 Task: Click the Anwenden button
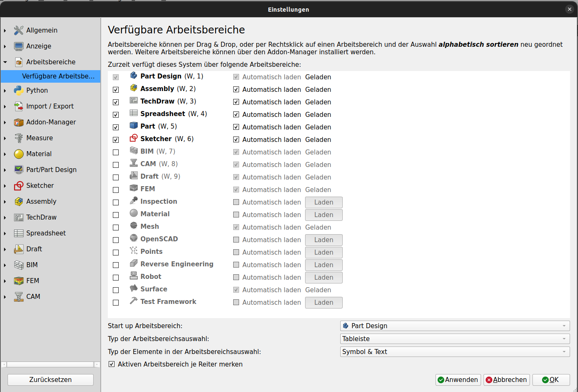click(458, 379)
